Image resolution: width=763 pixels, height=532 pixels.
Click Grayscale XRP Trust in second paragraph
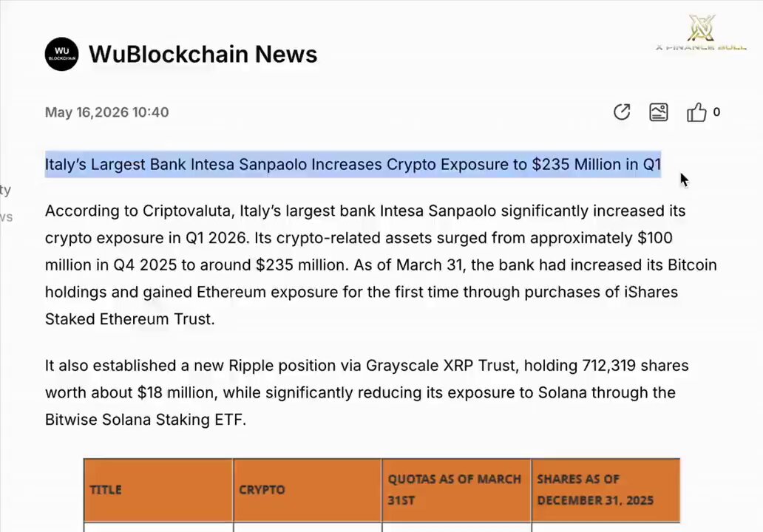pos(441,366)
